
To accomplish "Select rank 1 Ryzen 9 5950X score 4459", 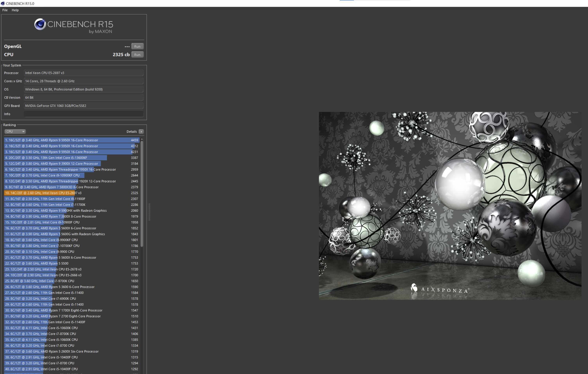I will [72, 140].
